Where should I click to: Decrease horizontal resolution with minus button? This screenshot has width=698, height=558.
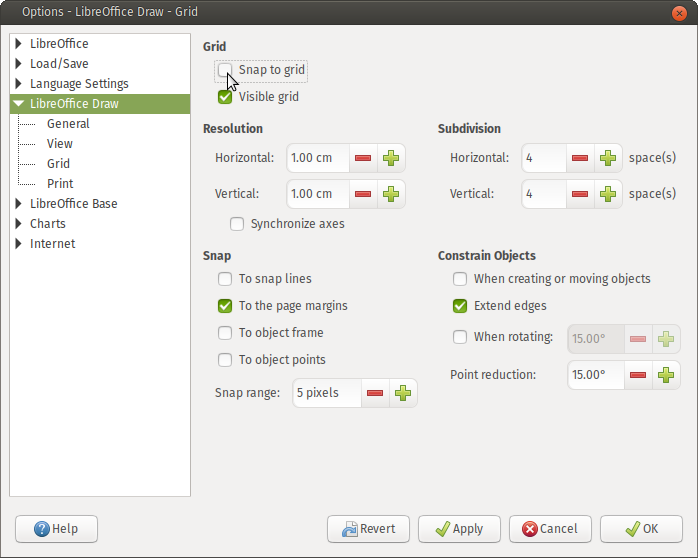point(363,158)
